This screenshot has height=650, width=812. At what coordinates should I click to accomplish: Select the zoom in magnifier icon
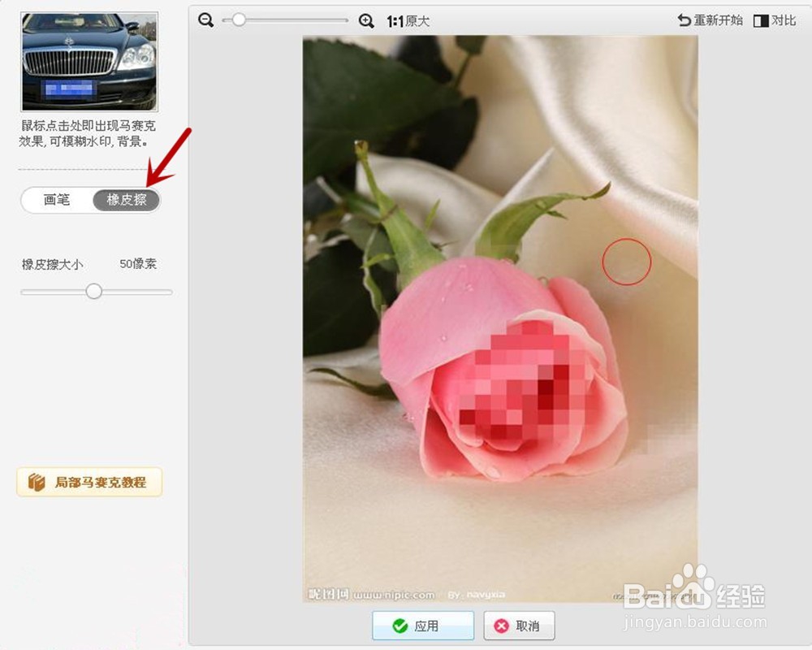[365, 18]
